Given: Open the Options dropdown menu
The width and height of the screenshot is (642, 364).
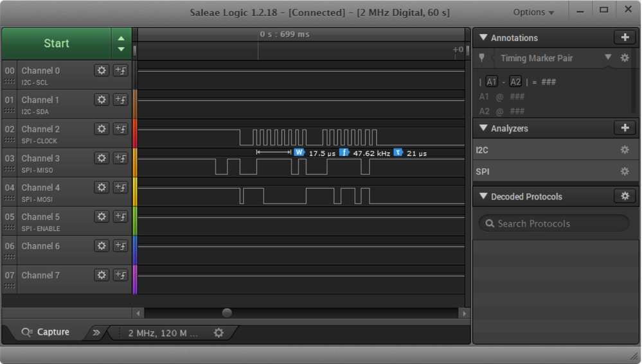Looking at the screenshot, I should click(x=533, y=12).
